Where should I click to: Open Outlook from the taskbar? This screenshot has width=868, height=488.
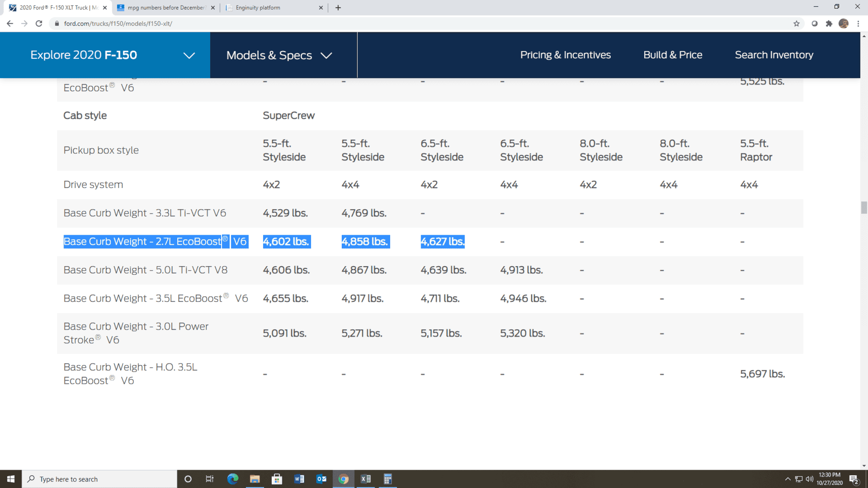click(321, 479)
